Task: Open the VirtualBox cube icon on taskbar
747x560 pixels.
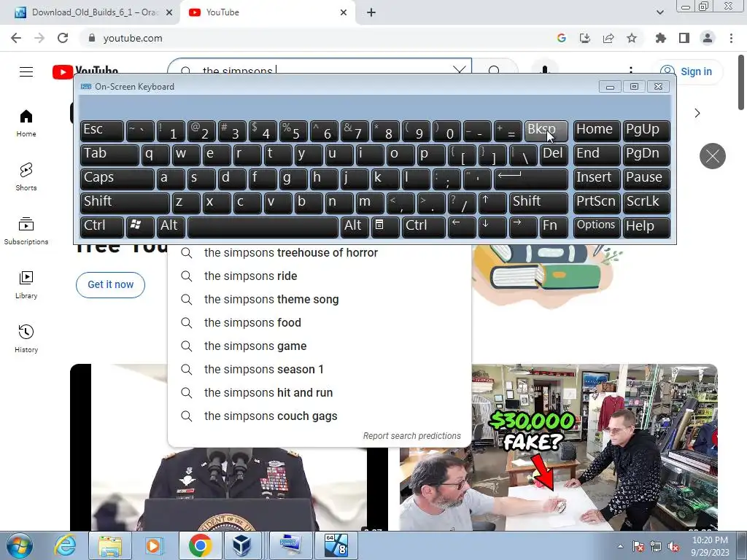Action: click(241, 545)
